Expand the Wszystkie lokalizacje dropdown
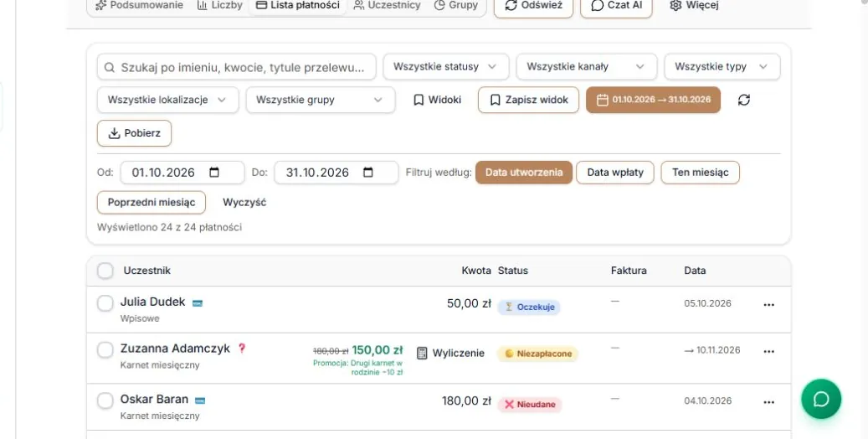Viewport: 868px width, 439px height. click(x=167, y=100)
